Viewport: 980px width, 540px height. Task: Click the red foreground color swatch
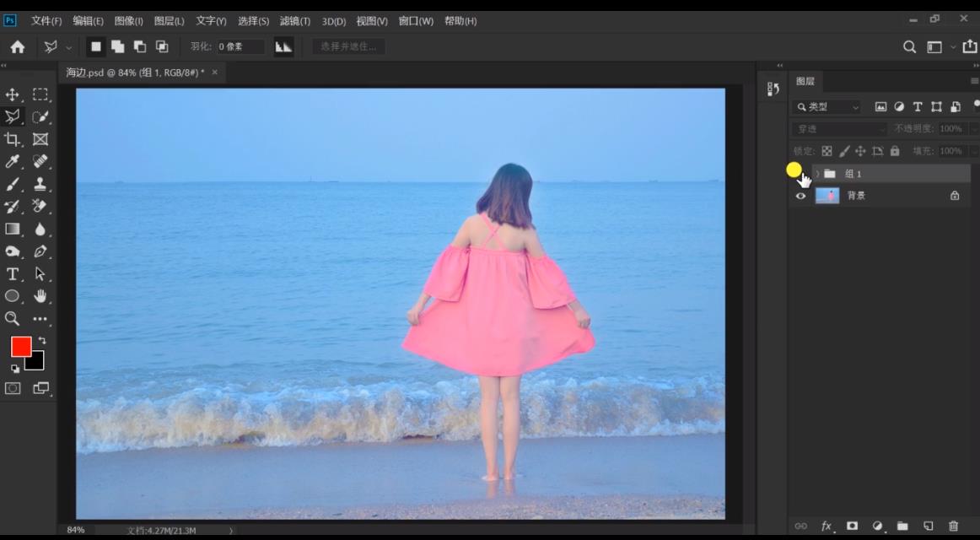[x=20, y=346]
